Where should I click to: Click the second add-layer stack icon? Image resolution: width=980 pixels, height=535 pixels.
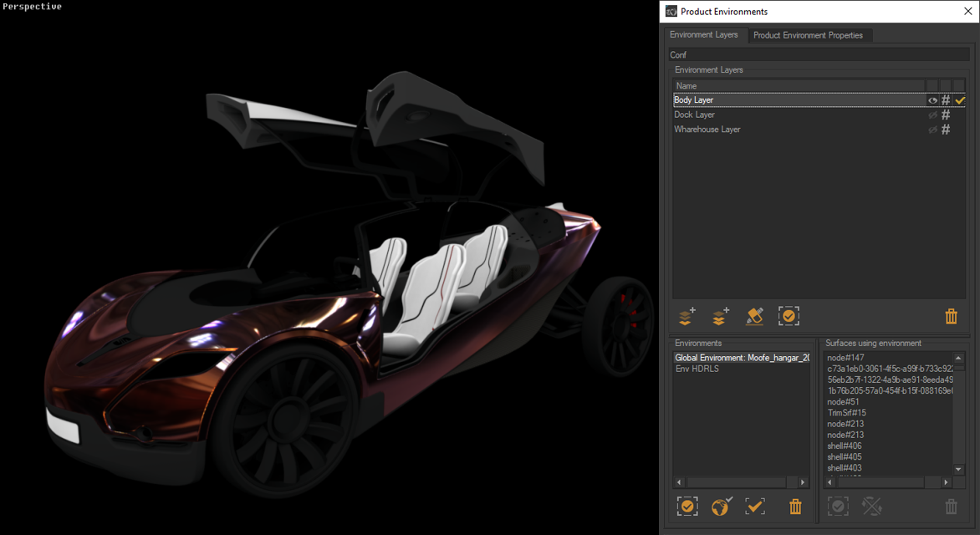(x=719, y=316)
